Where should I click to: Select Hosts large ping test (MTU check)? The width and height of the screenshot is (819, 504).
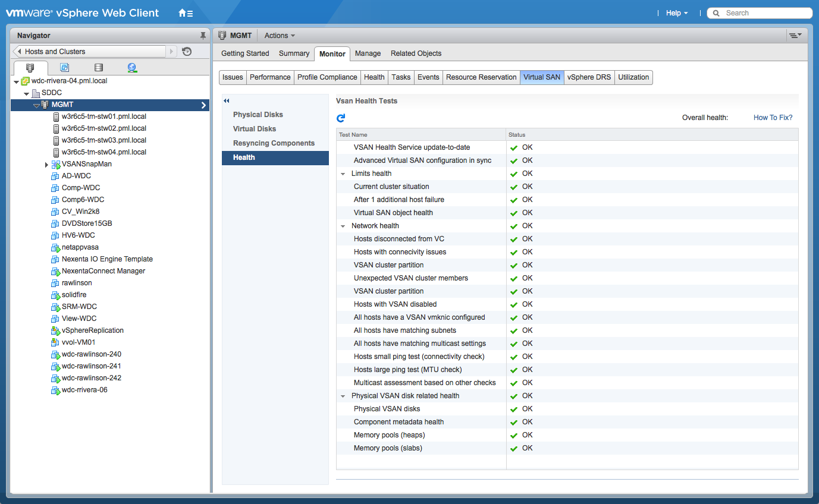pos(567,370)
